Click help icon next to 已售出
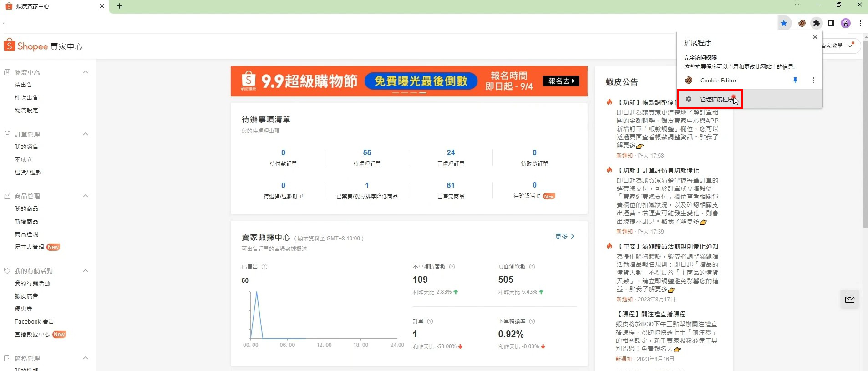 pyautogui.click(x=264, y=267)
